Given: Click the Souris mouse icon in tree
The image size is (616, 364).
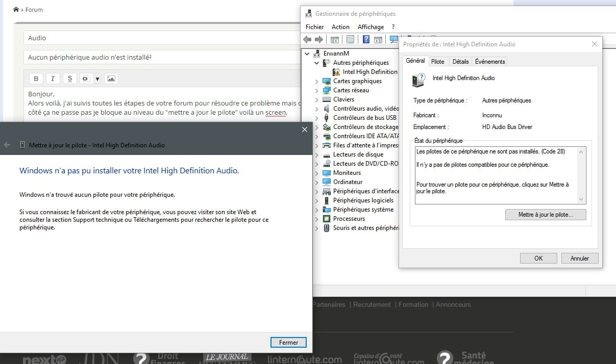Looking at the screenshot, I should tap(327, 228).
